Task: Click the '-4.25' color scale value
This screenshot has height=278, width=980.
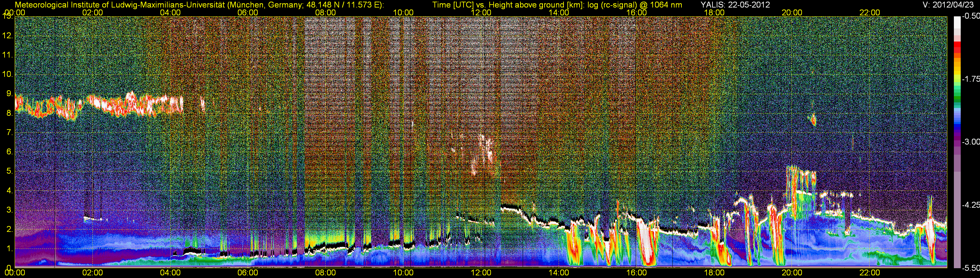Action: [x=971, y=205]
